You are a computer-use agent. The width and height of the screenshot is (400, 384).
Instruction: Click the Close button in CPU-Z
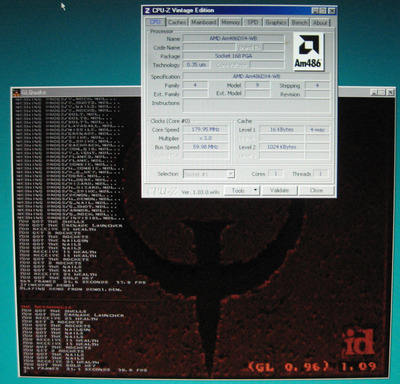pos(316,191)
